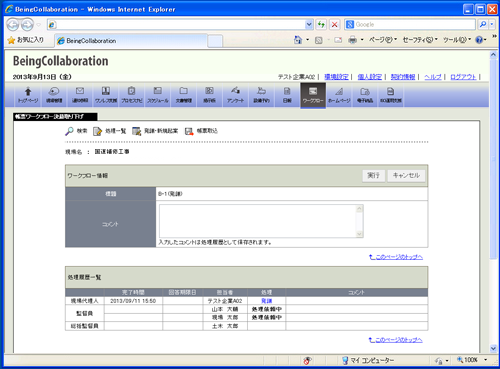Expand the address bar history dropdown
Screen dimensions: 500x369
click(x=309, y=24)
